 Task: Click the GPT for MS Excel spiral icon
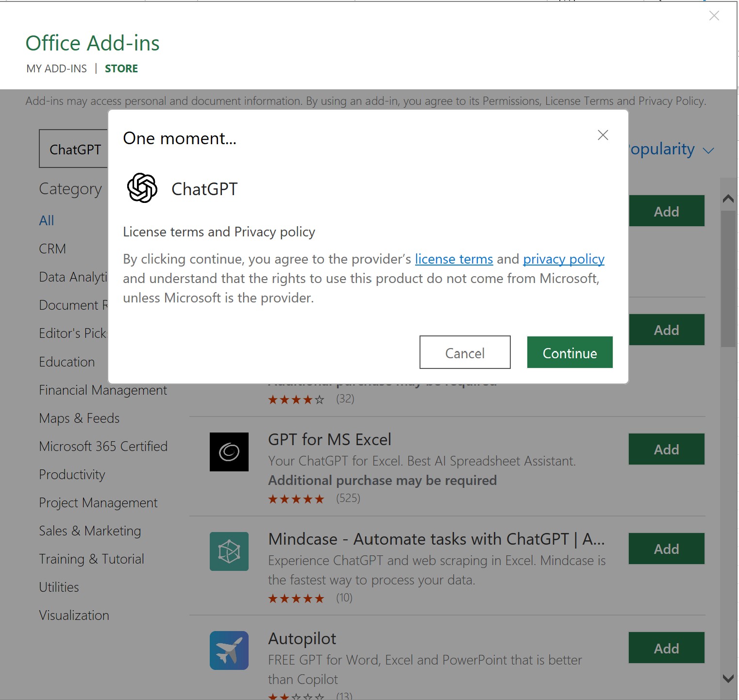click(229, 452)
